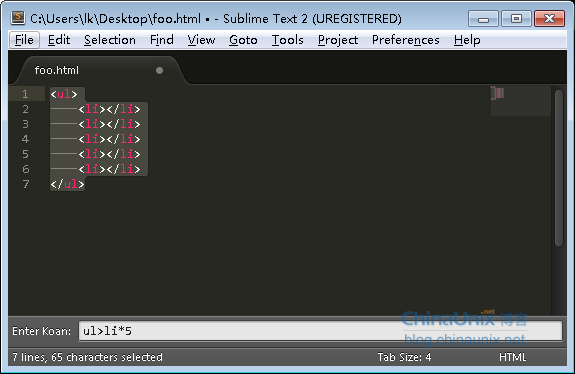Click the <li></li> code on line 4
Image resolution: width=575 pixels, height=374 pixels.
coord(109,139)
